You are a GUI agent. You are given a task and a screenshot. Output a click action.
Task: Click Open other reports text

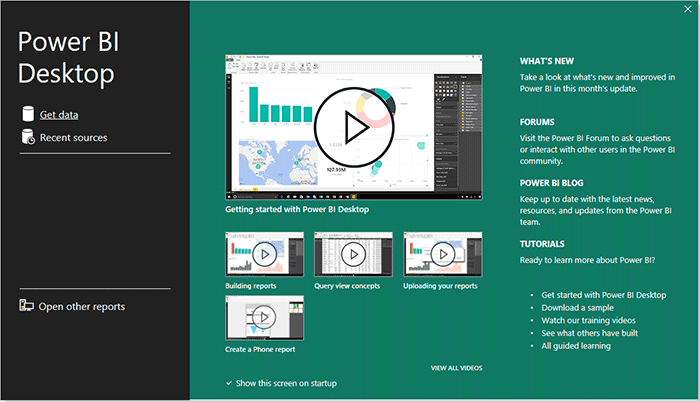point(82,306)
